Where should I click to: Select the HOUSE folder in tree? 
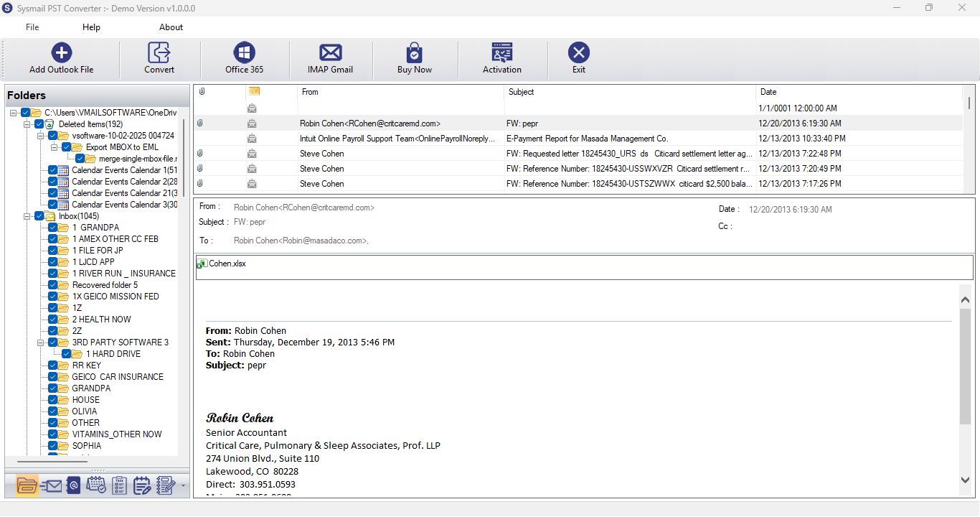[86, 400]
